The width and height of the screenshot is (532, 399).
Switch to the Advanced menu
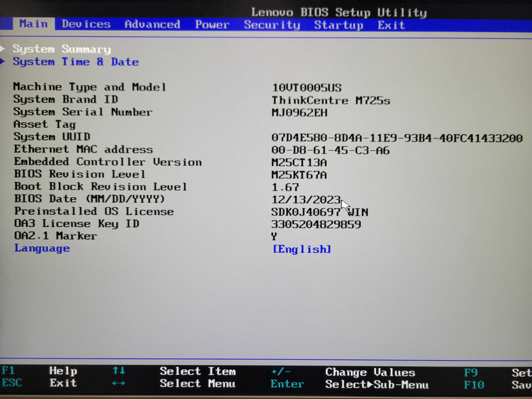(x=152, y=25)
